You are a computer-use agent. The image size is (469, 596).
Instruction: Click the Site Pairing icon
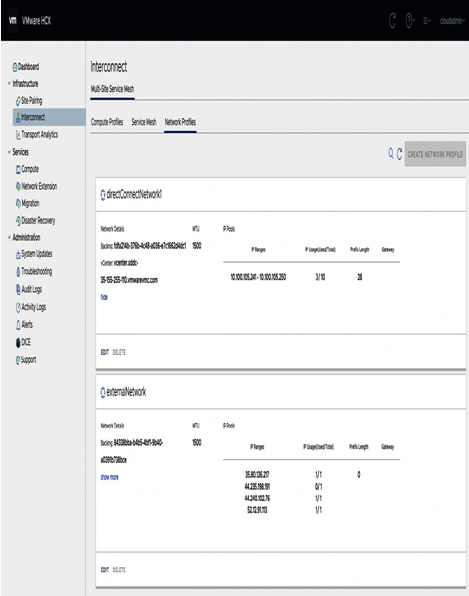coord(18,101)
